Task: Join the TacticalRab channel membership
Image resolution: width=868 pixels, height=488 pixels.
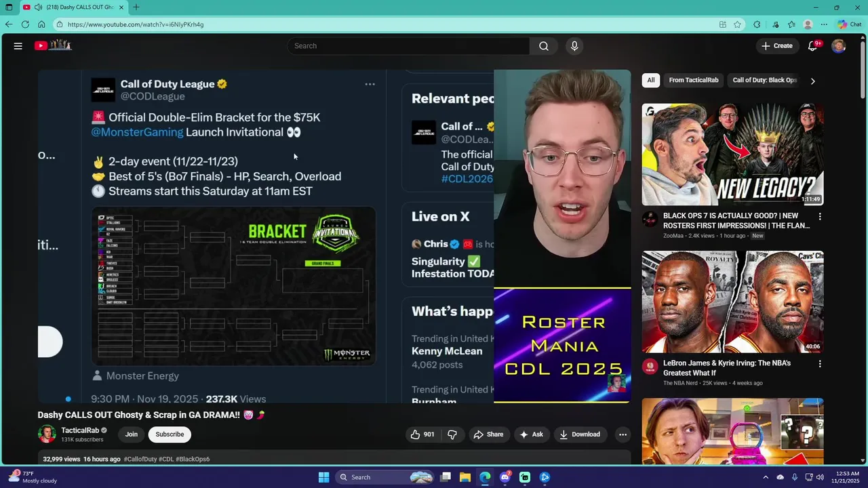Action: coord(132,434)
